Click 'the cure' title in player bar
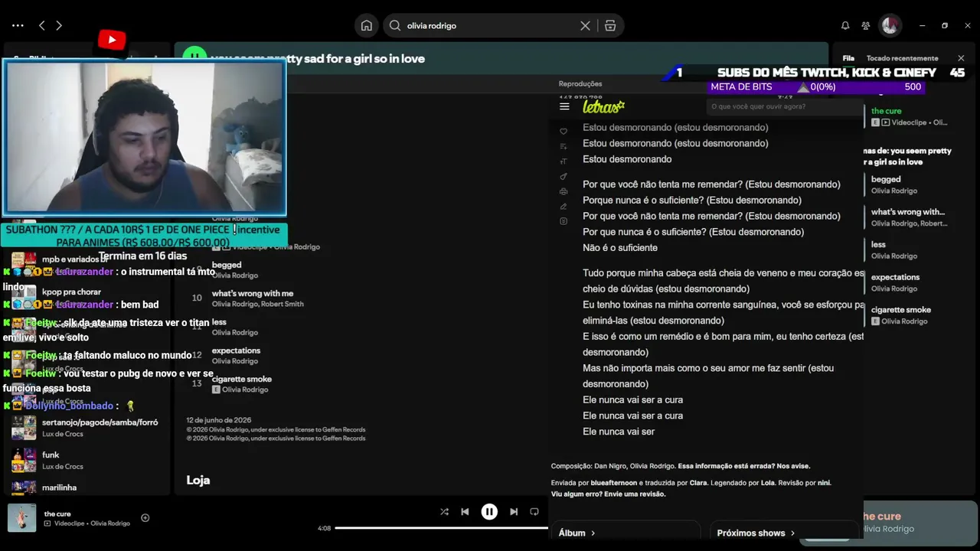This screenshot has width=980, height=551. pyautogui.click(x=57, y=514)
